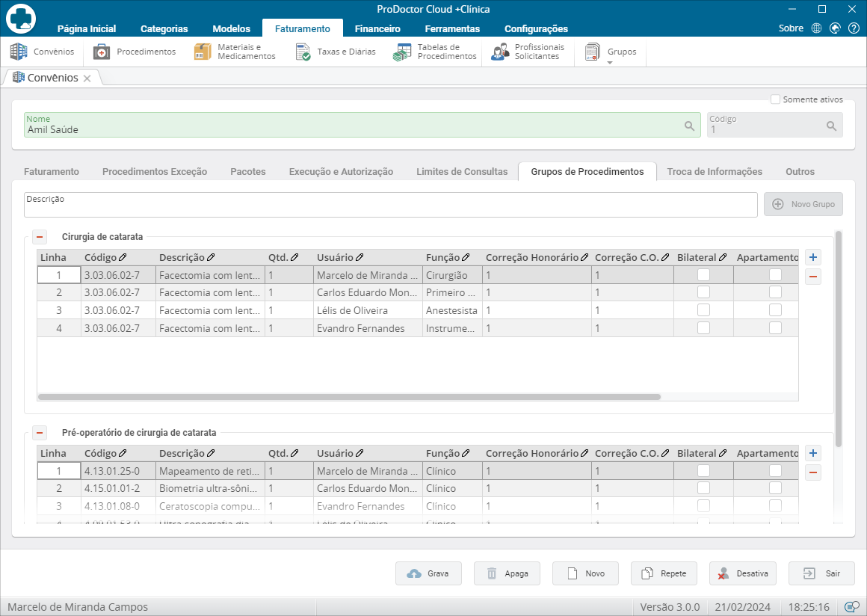Remove row with minus beside Cirurgia de catarata table

813,277
